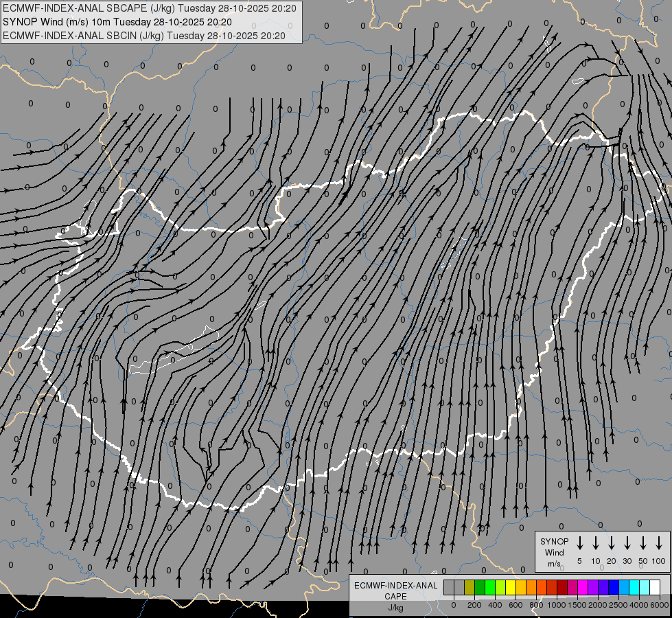
Task: Click the wind arrow above the 100 label
Action: [659, 542]
